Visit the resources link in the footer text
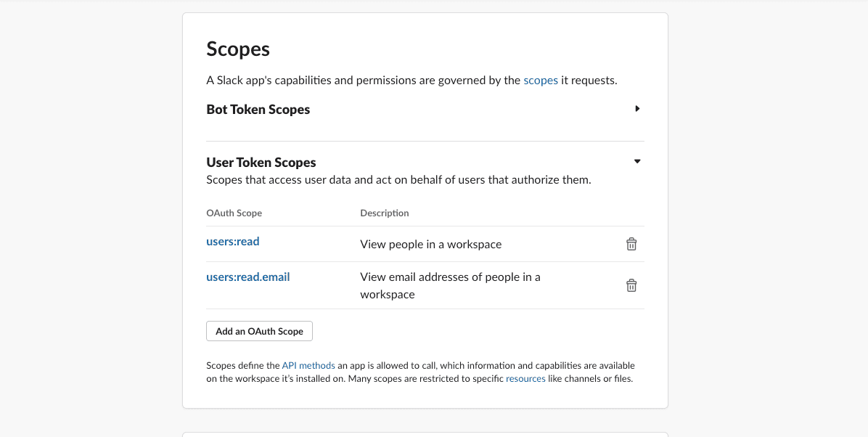Screen dimensions: 868x437 point(525,379)
